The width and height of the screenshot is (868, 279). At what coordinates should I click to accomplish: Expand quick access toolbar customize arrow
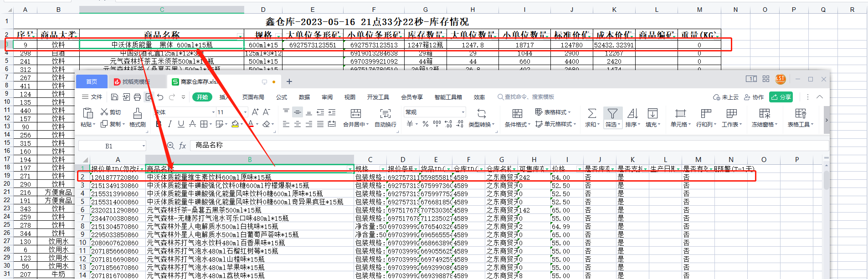[183, 97]
